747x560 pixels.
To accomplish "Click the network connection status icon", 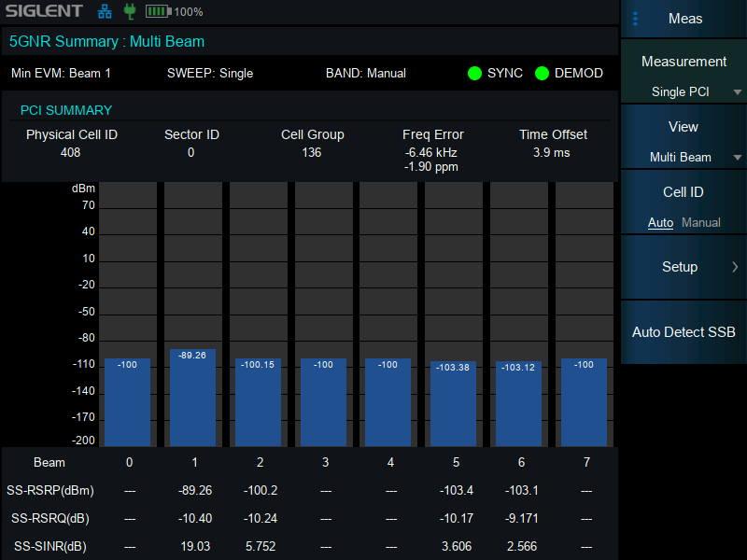I will (104, 12).
